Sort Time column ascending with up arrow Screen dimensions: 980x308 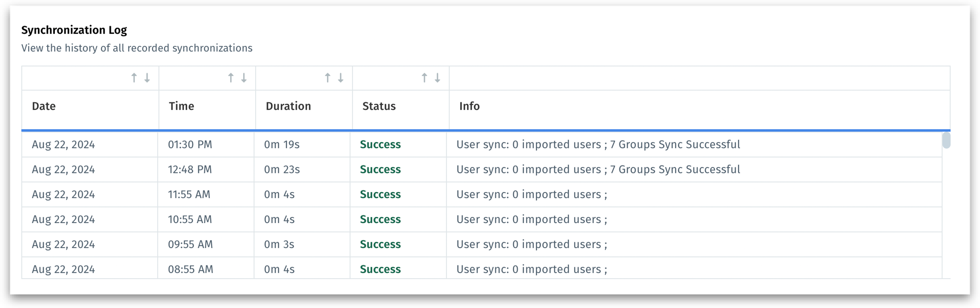tap(231, 78)
